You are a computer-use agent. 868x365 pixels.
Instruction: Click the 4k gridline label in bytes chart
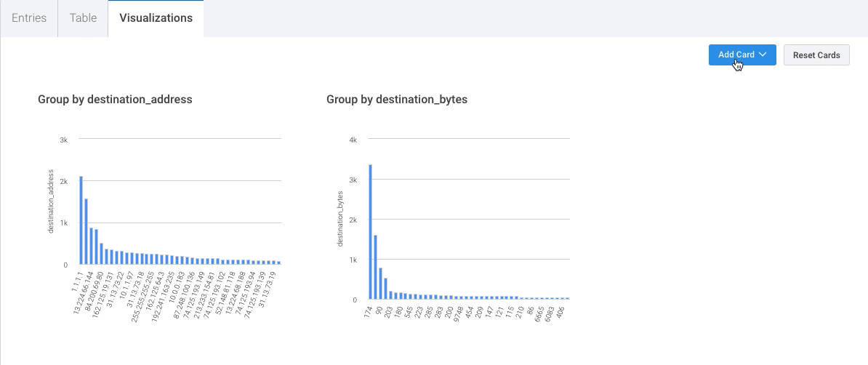click(x=353, y=140)
